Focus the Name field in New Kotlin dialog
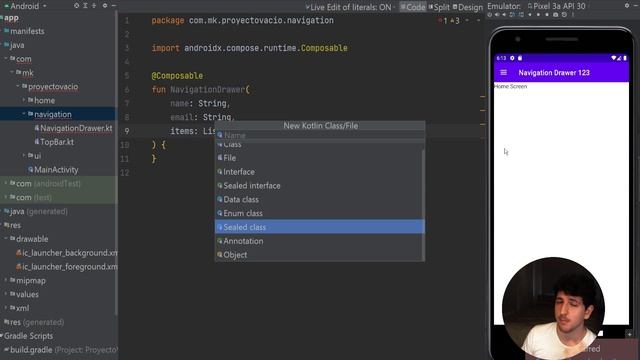The image size is (640, 360). [x=320, y=135]
